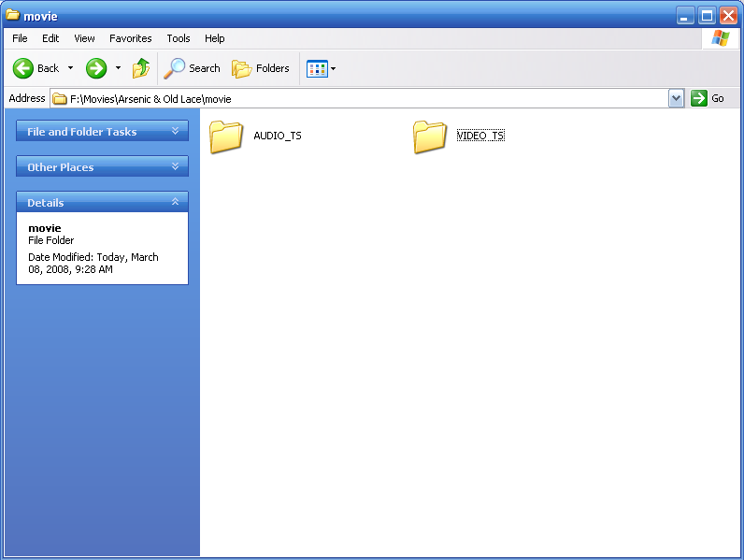Open the Edit menu
The image size is (744, 560).
point(50,38)
